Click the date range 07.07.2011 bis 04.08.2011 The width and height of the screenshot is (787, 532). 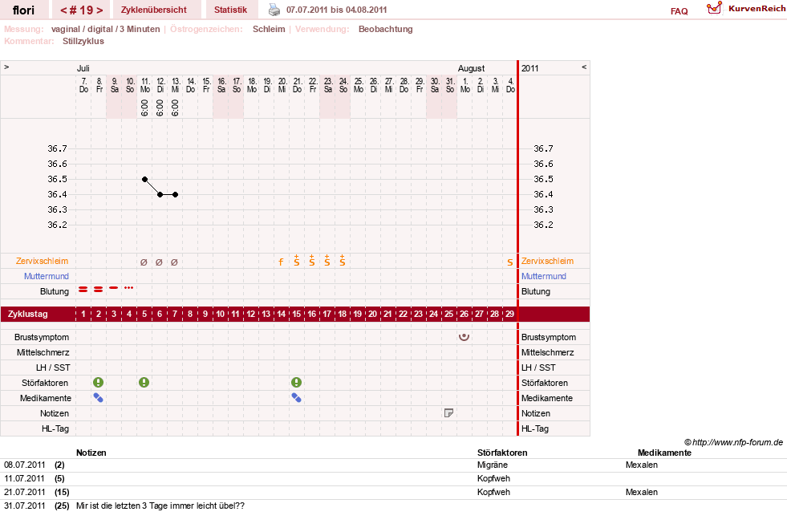tap(337, 10)
